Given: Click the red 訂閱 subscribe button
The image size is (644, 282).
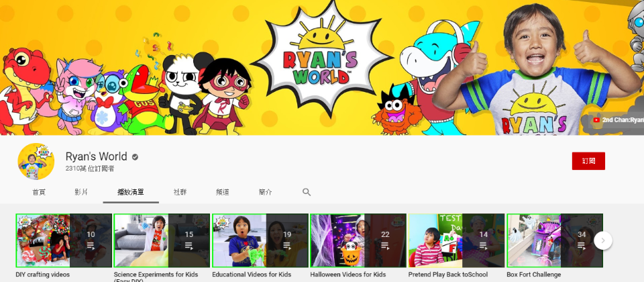Looking at the screenshot, I should click(x=588, y=161).
